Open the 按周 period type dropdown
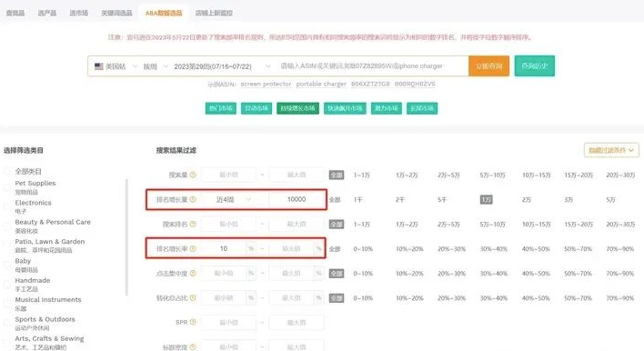The width and height of the screenshot is (644, 351). pyautogui.click(x=156, y=66)
